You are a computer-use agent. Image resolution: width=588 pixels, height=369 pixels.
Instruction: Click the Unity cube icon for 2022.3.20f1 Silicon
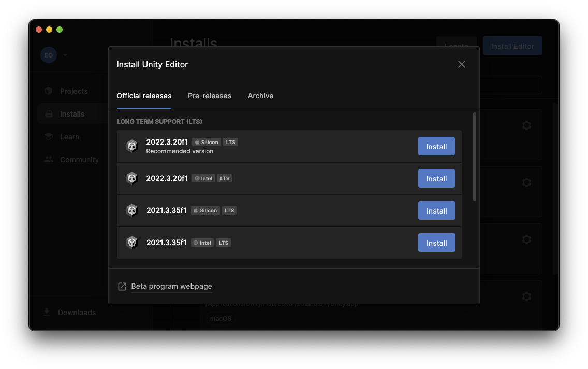coord(132,146)
